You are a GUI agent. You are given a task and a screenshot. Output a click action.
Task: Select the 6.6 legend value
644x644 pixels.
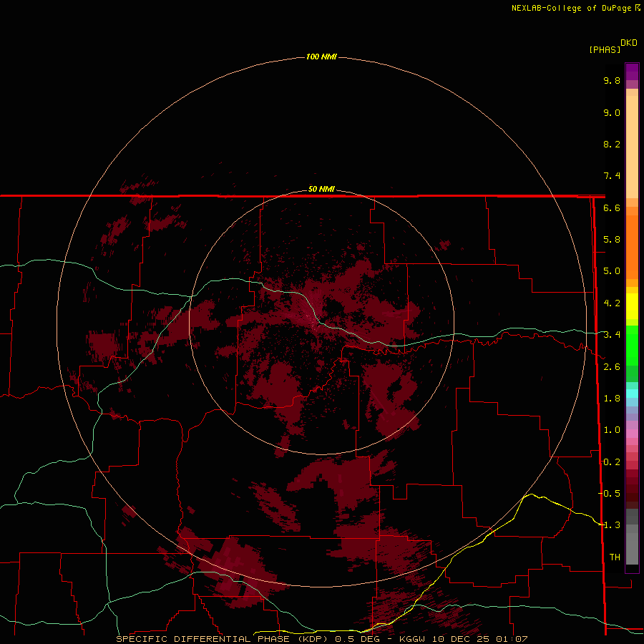tap(612, 208)
